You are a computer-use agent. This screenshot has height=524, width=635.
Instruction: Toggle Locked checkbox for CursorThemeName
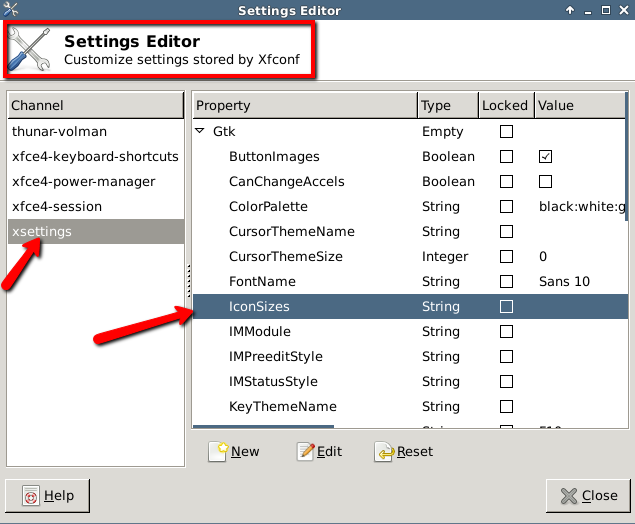(x=506, y=232)
